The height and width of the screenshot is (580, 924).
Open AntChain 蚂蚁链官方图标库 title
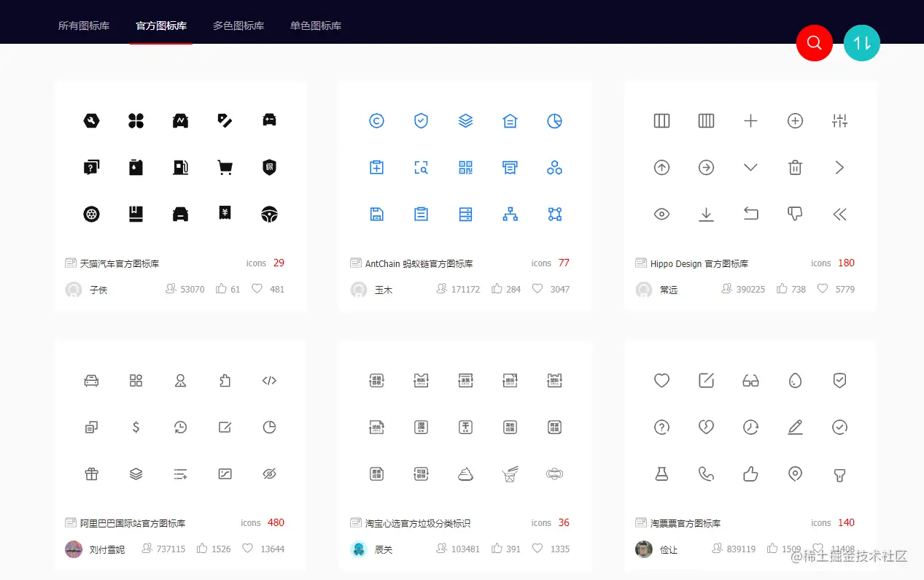(x=419, y=263)
